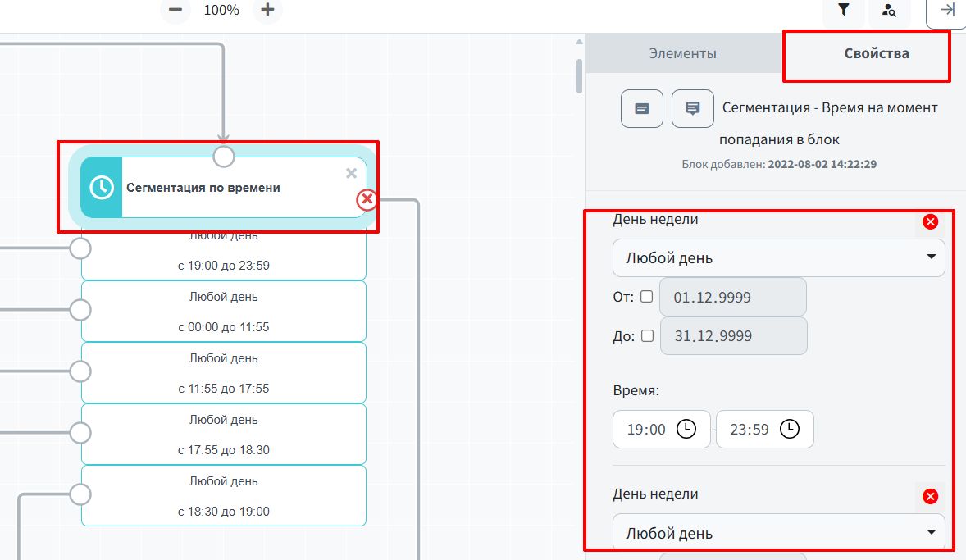966x560 pixels.
Task: Click connector of 18:30 до 19:00 segment
Action: (x=80, y=494)
